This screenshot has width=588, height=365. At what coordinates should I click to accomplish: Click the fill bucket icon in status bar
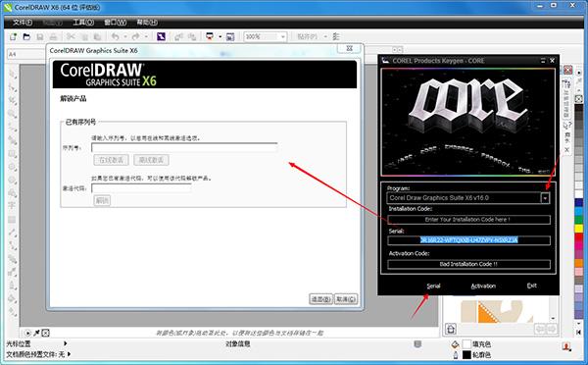pyautogui.click(x=455, y=344)
